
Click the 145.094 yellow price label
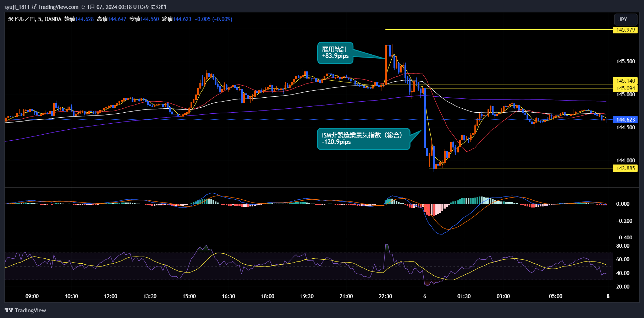[x=625, y=88]
